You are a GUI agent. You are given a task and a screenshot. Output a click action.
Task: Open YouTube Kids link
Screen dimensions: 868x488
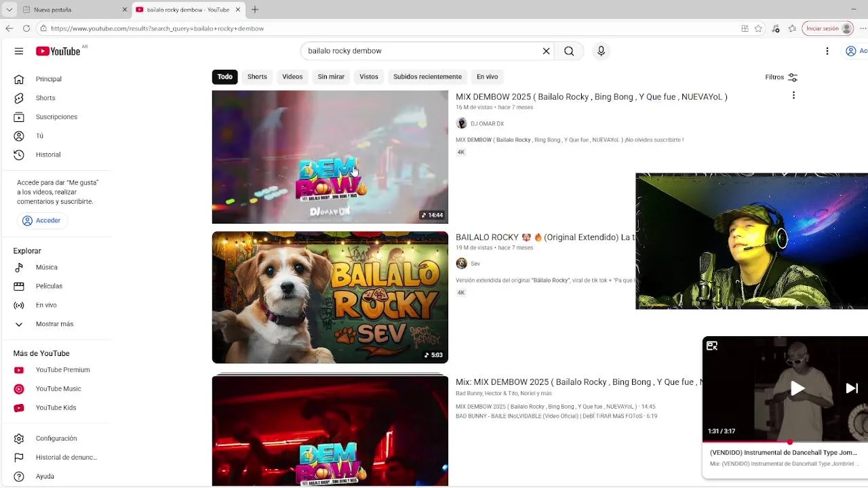tap(56, 407)
